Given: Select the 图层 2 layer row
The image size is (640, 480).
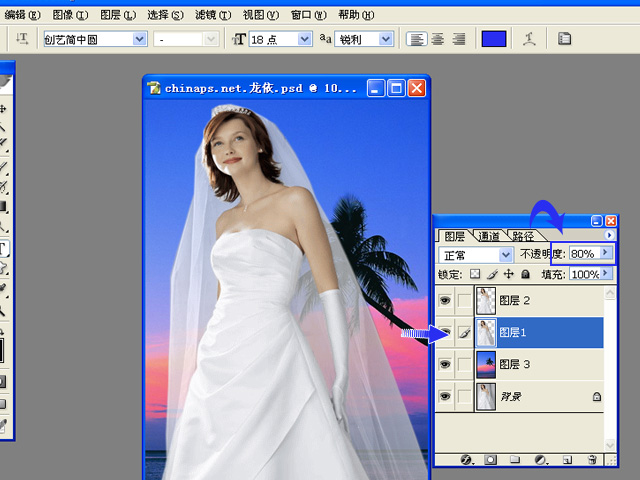Looking at the screenshot, I should point(519,301).
